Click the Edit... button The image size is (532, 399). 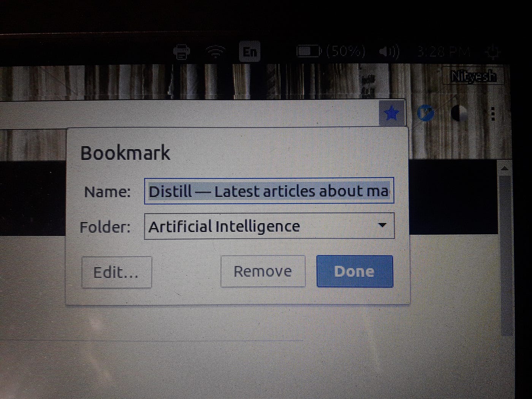click(116, 272)
